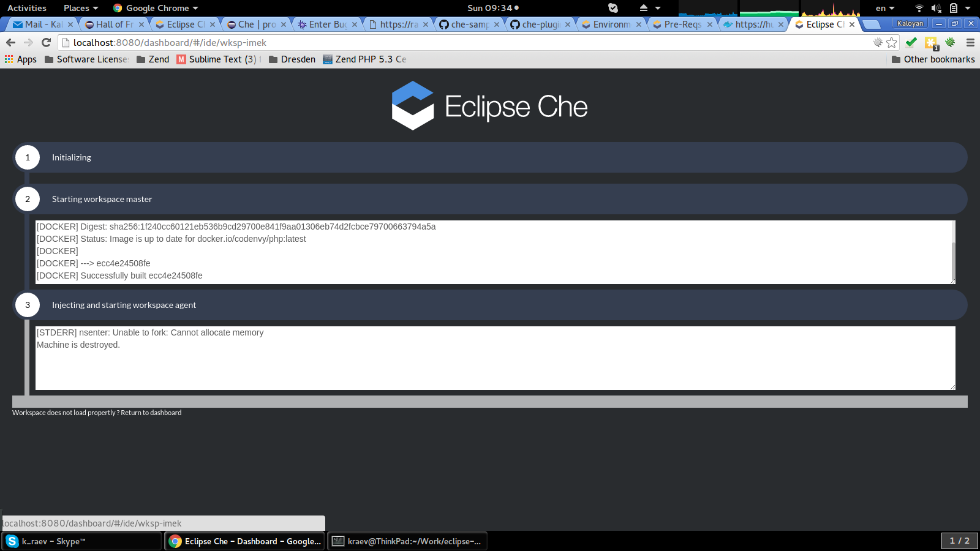Image resolution: width=980 pixels, height=551 pixels.
Task: Close the Mail tab
Action: click(70, 24)
